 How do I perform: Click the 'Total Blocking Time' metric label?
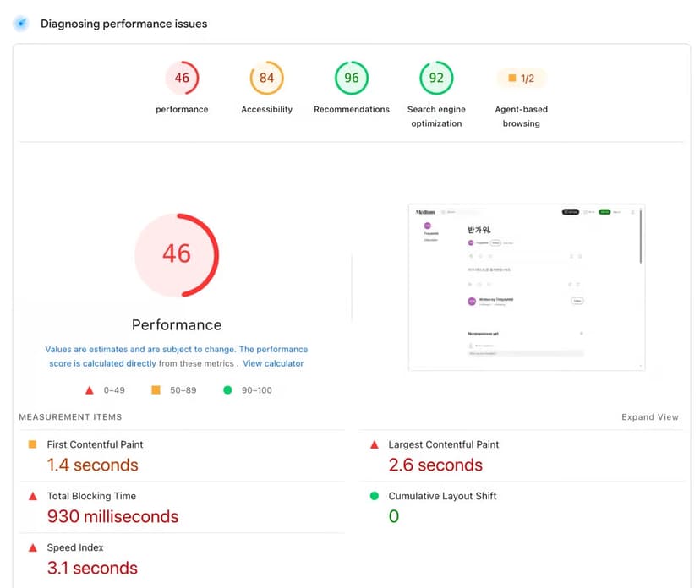pos(91,496)
